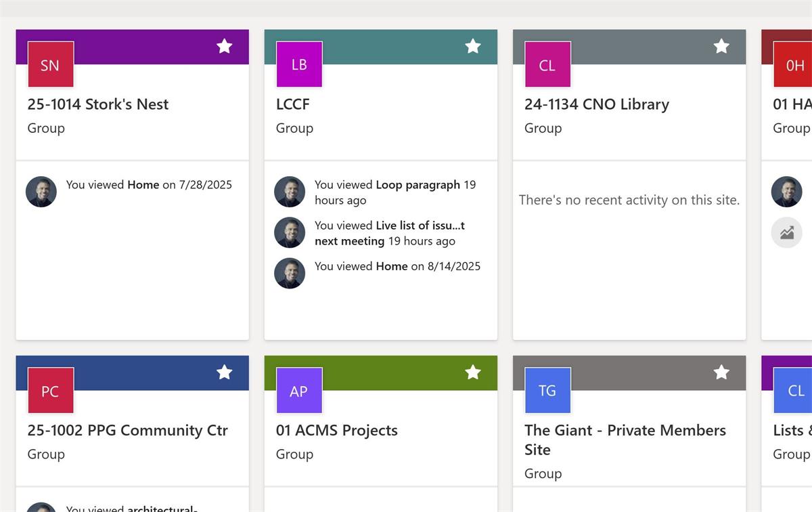
Task: Unstar the 25-1002 PPG Community Ctr site
Action: click(x=225, y=372)
